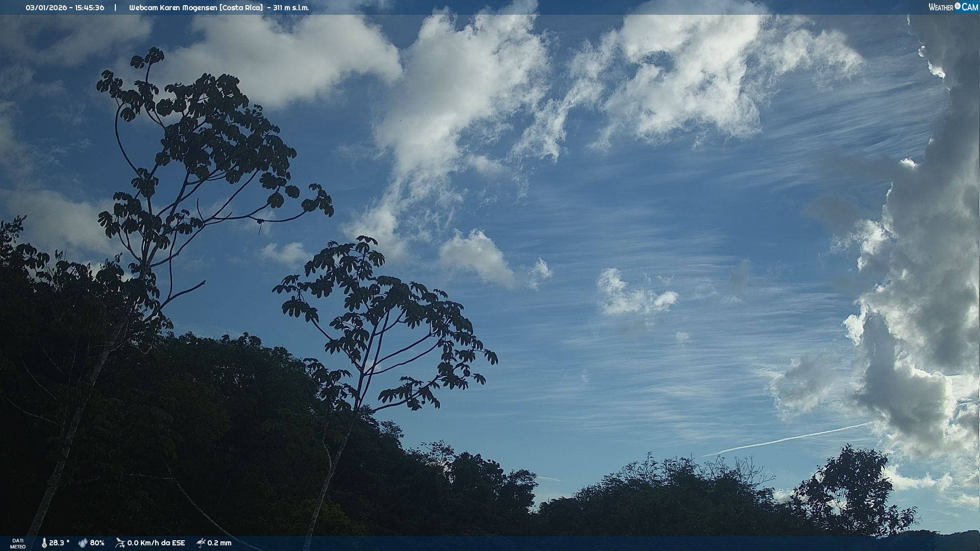Image resolution: width=980 pixels, height=551 pixels.
Task: Click the 0.2 mm rainfall value
Action: pyautogui.click(x=219, y=543)
